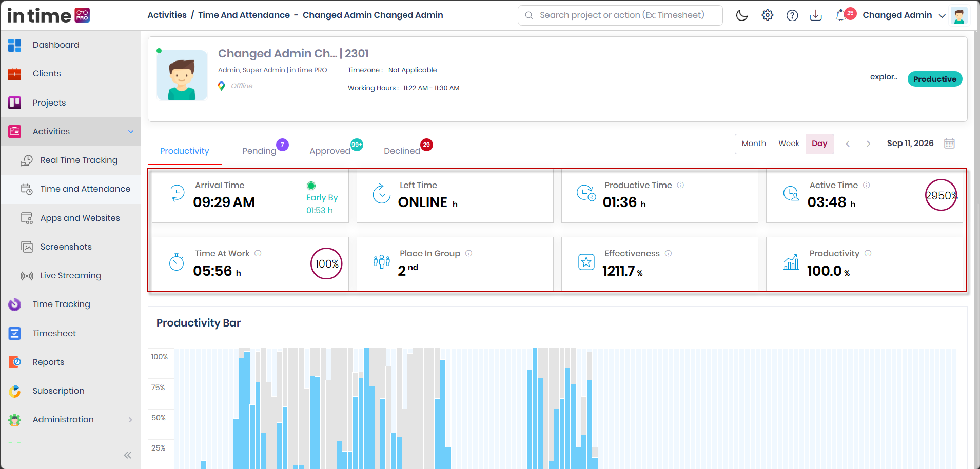This screenshot has height=469, width=980.
Task: Click the Productive status badge
Action: [935, 79]
